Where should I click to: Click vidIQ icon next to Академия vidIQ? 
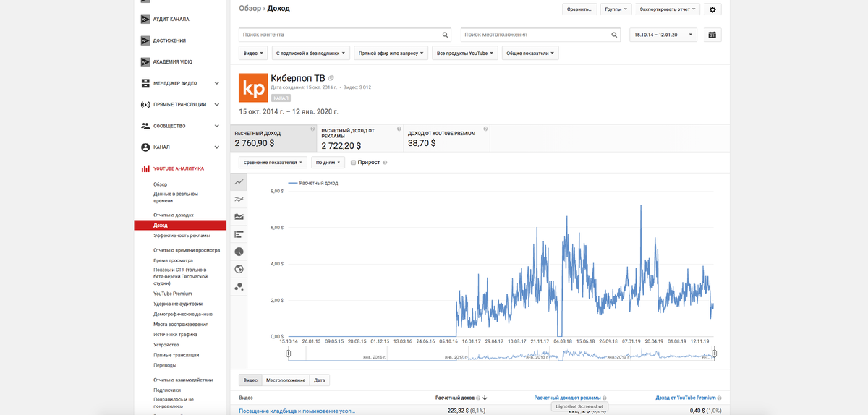tap(145, 61)
